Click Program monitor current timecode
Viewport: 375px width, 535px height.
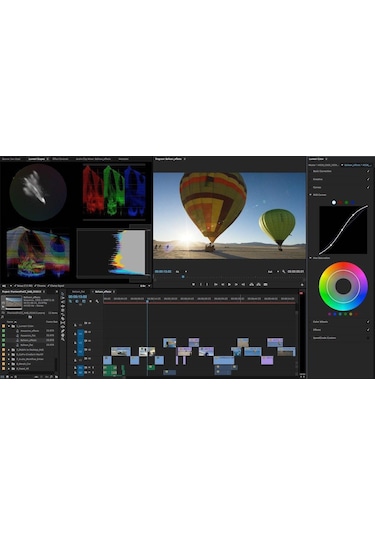(x=163, y=272)
